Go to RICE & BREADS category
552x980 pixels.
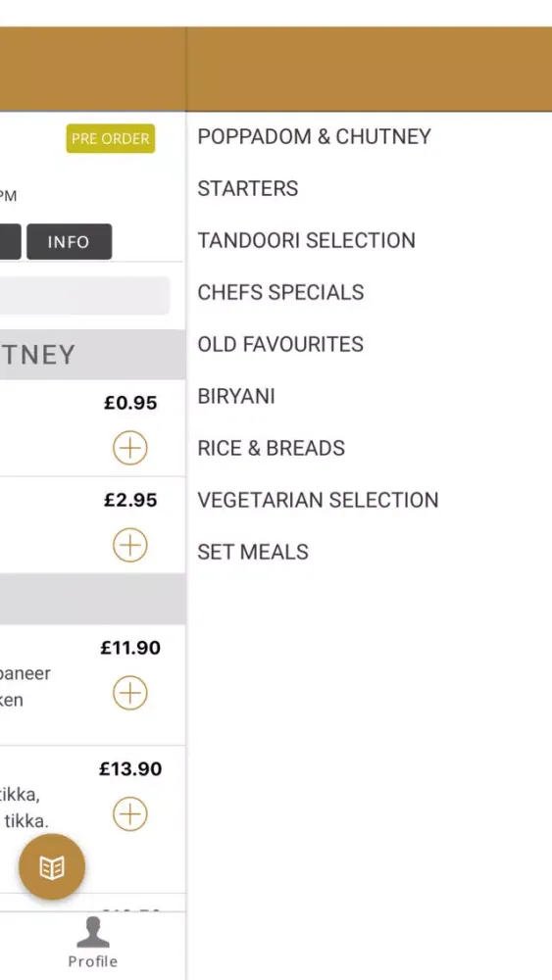(272, 448)
